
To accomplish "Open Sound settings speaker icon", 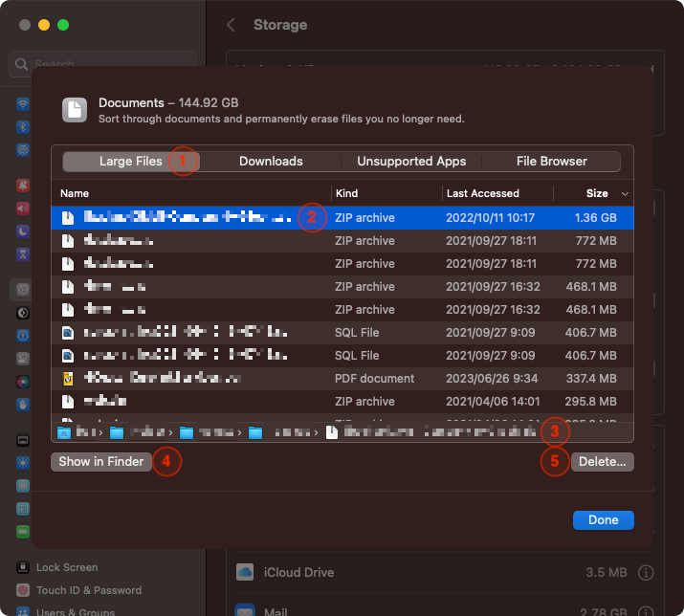I will point(23,209).
